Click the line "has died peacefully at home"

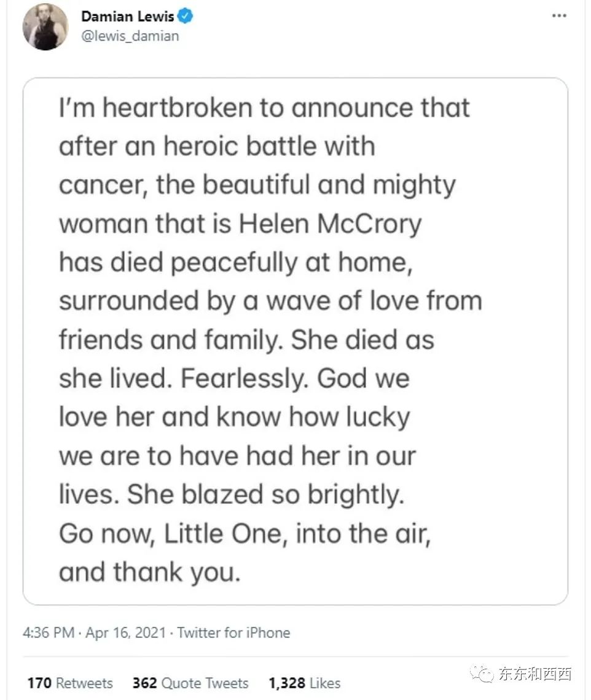[233, 263]
